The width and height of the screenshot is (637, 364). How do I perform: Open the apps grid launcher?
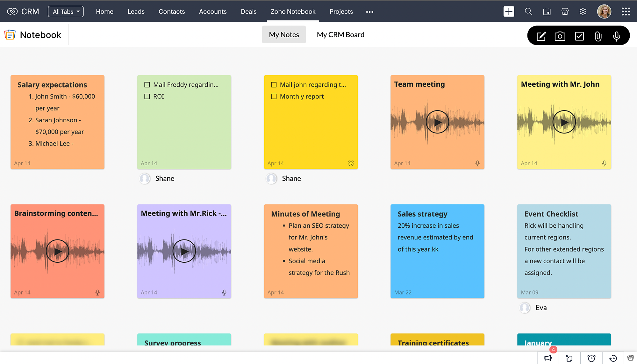click(x=626, y=12)
